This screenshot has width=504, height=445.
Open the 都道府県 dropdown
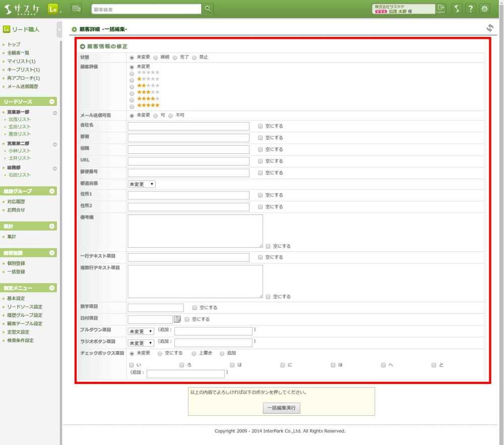coord(141,184)
